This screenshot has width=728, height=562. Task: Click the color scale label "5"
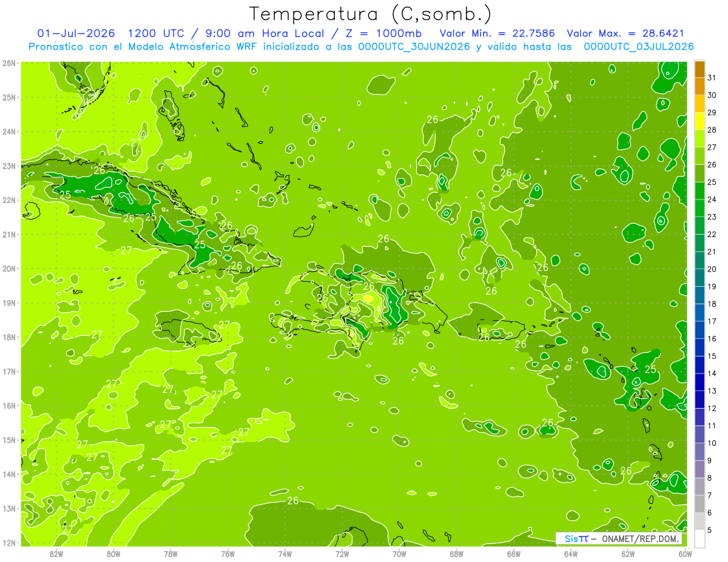click(710, 530)
